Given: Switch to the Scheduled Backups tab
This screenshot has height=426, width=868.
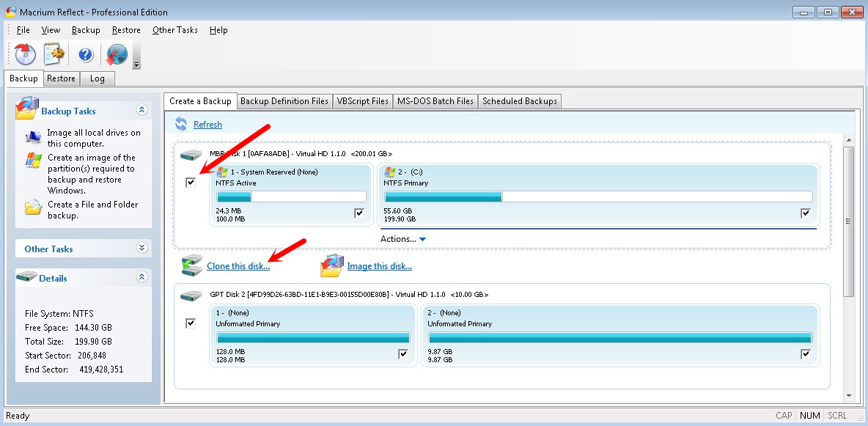Looking at the screenshot, I should [519, 101].
